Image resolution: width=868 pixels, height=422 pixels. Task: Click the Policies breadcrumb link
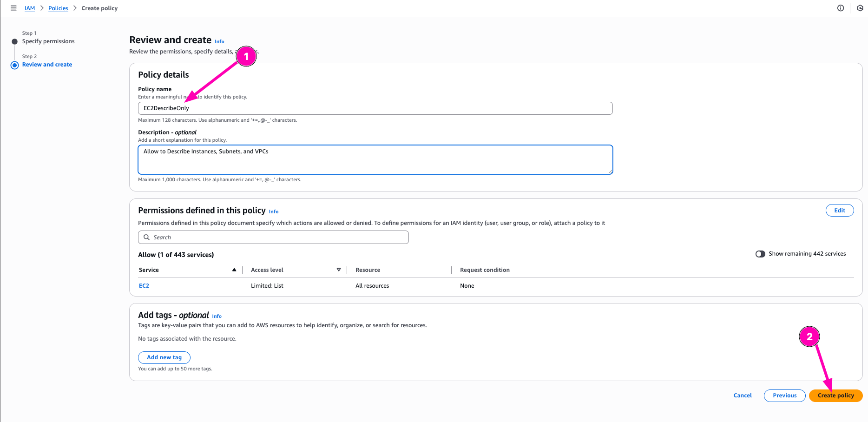[x=58, y=8]
